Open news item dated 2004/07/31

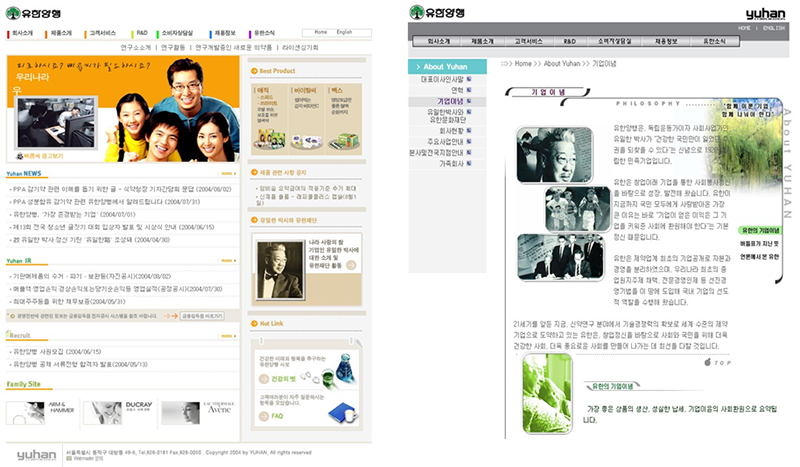[106, 202]
